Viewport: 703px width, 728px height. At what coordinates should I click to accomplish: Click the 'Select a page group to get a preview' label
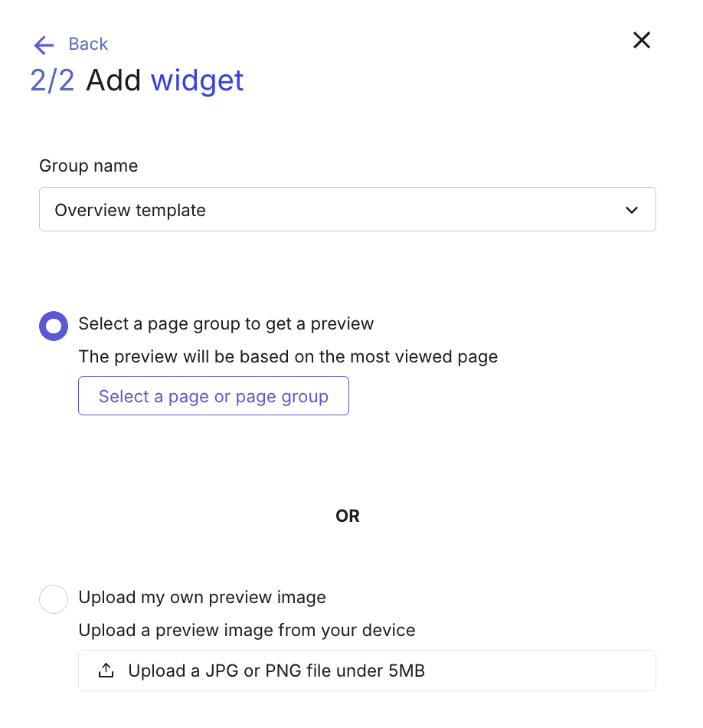(x=226, y=324)
